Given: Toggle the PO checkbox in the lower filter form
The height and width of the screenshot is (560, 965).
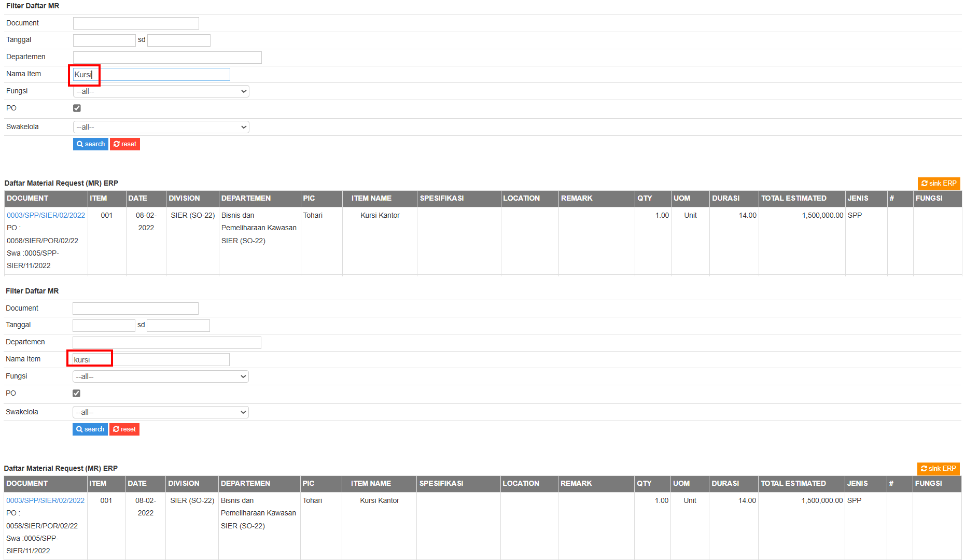Looking at the screenshot, I should point(76,394).
